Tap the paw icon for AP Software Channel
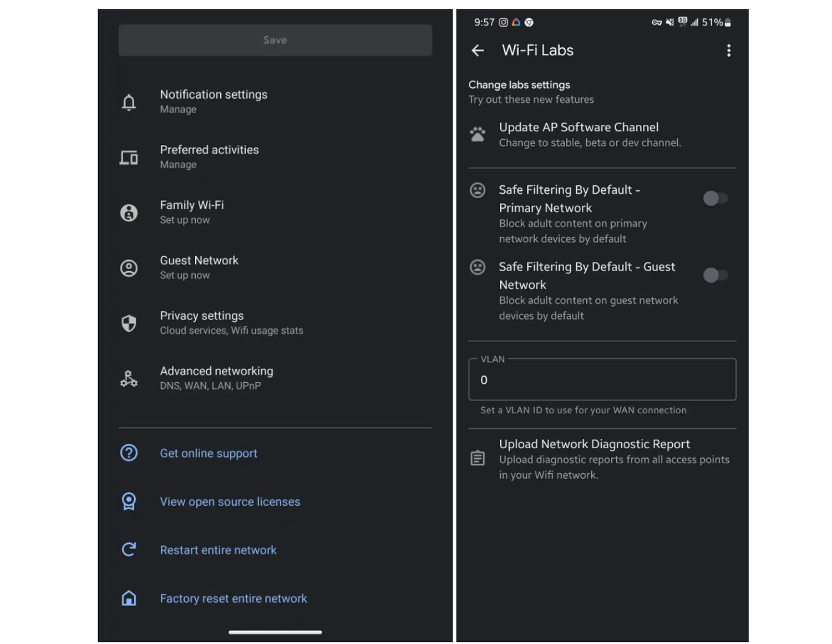 478,134
